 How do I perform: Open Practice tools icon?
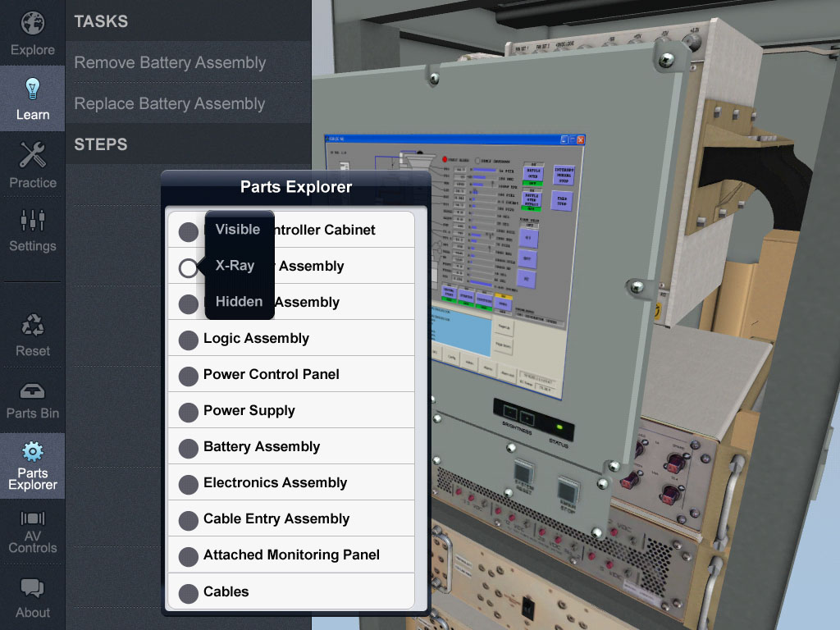pos(32,156)
